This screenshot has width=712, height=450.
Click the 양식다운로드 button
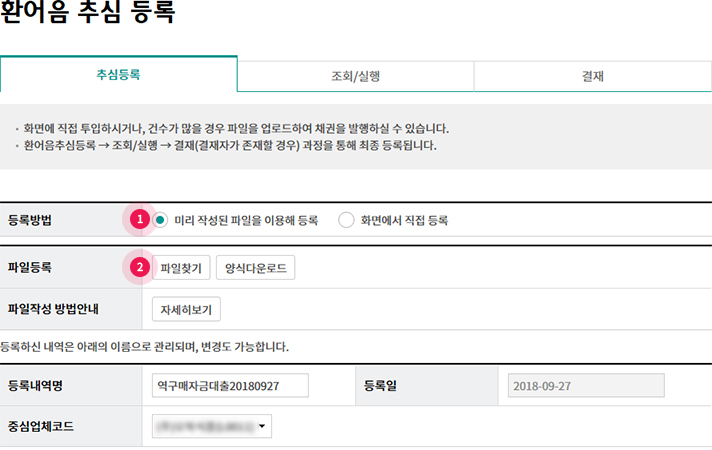coord(255,268)
